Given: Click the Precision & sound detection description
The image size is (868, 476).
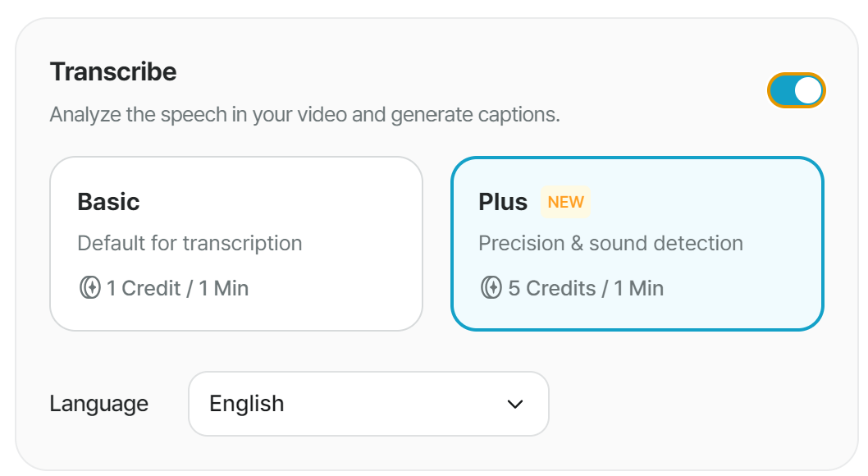Looking at the screenshot, I should pyautogui.click(x=610, y=244).
